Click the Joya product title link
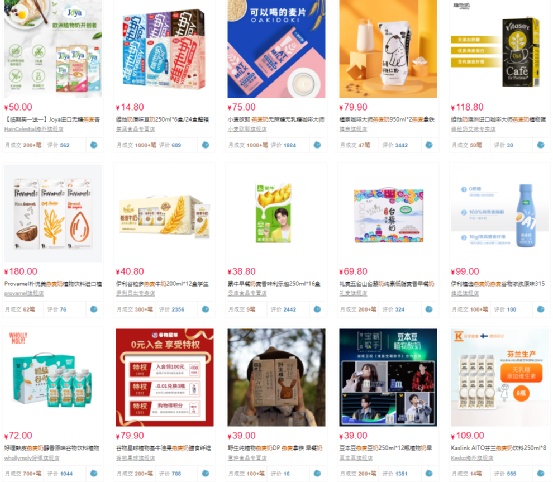 pos(52,120)
